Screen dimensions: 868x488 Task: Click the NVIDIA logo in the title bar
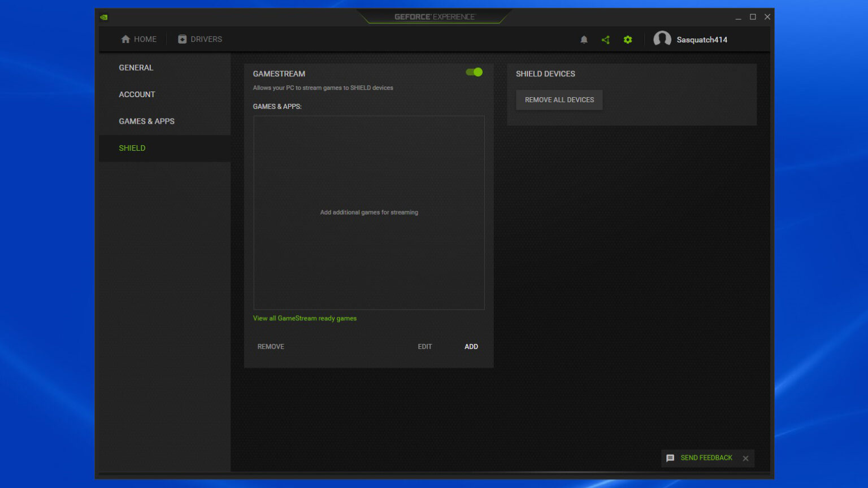coord(103,17)
